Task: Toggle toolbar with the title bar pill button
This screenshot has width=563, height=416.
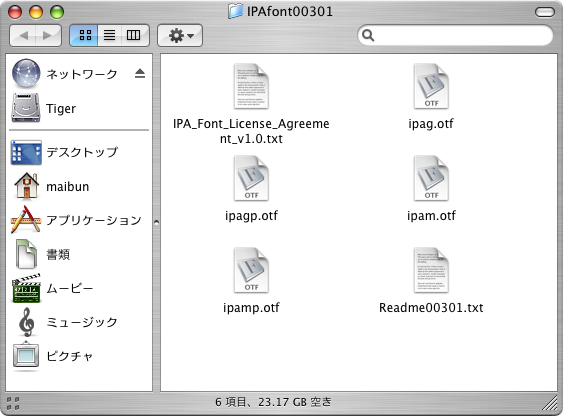Action: point(545,12)
